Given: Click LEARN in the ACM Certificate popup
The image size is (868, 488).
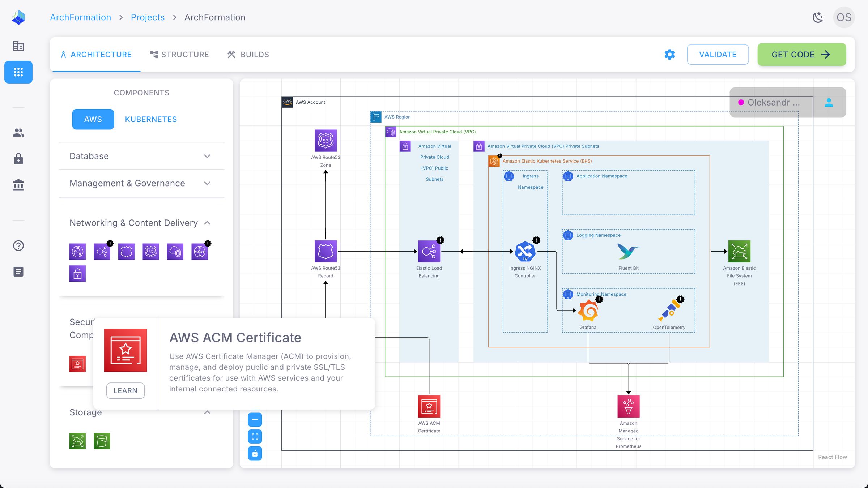Looking at the screenshot, I should 125,390.
